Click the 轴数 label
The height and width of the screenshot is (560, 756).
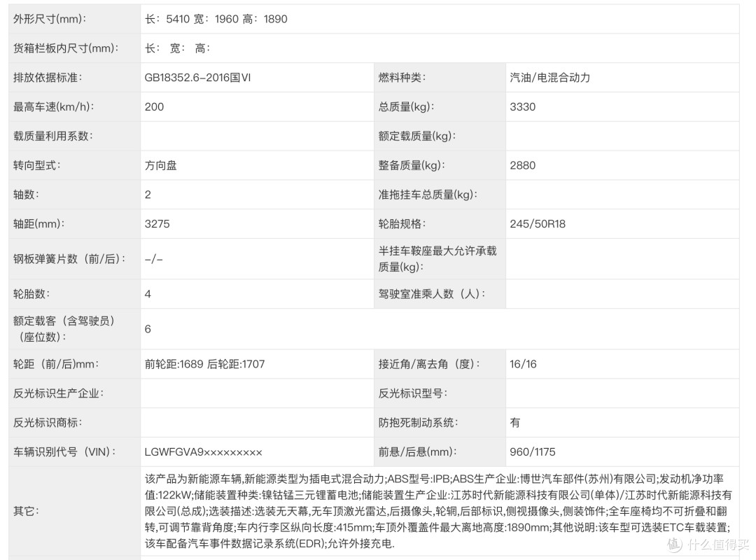(27, 195)
